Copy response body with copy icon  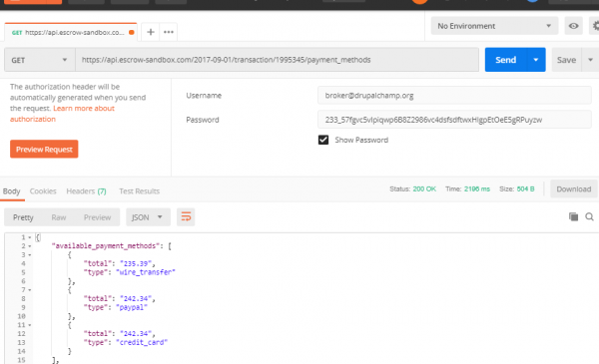[x=573, y=216]
